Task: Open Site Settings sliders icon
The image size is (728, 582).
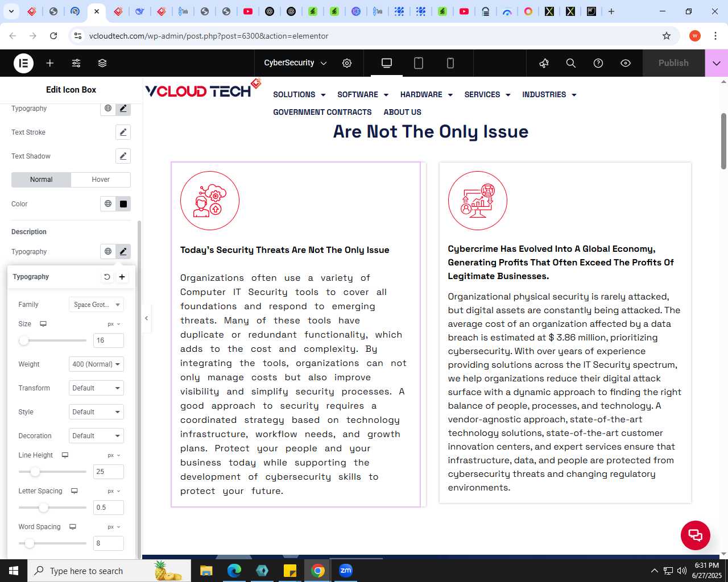Action: tap(76, 63)
